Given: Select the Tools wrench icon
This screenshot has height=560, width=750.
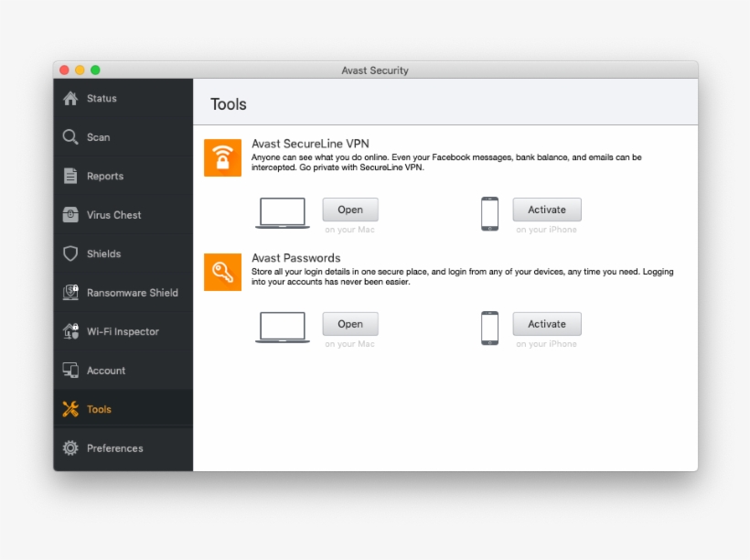Looking at the screenshot, I should (70, 409).
